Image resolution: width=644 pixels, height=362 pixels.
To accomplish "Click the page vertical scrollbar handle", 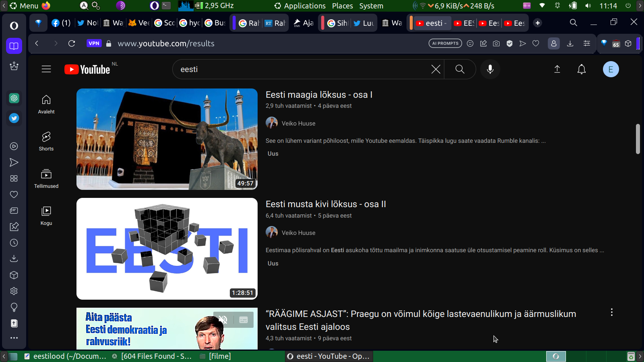I will point(638,139).
